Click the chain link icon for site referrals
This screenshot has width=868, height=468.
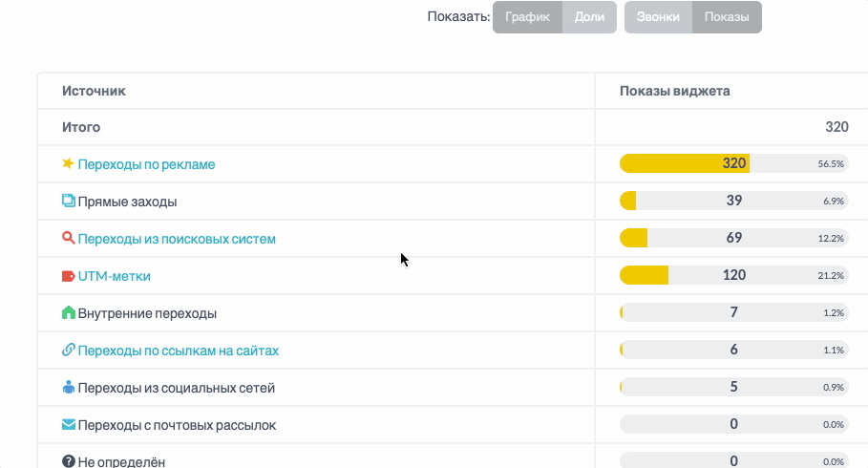coord(68,350)
